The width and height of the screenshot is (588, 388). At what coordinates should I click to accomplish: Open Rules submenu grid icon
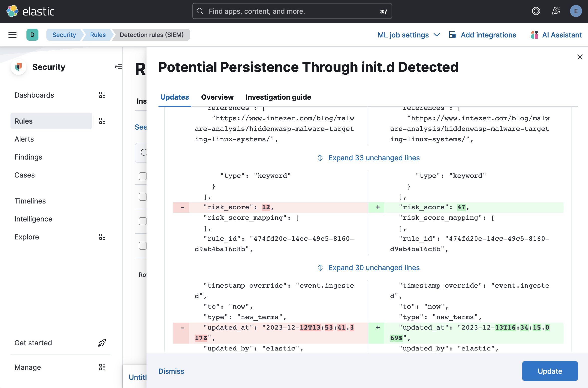click(102, 121)
